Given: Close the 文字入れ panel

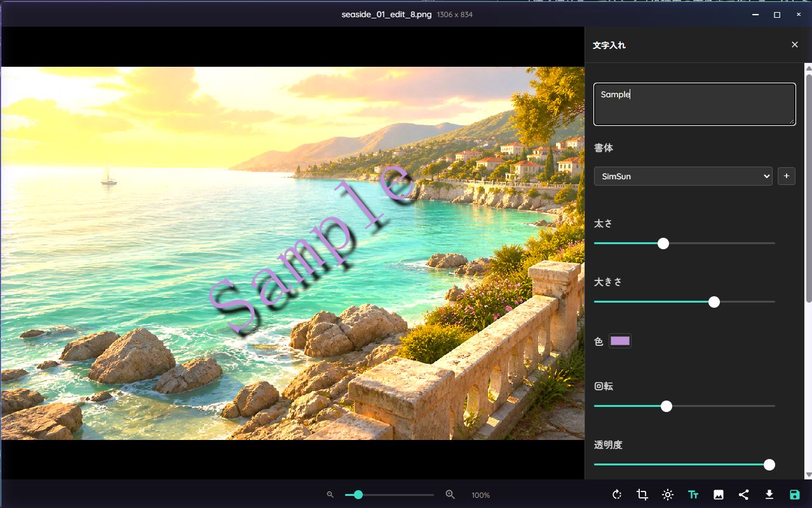Looking at the screenshot, I should click(795, 45).
